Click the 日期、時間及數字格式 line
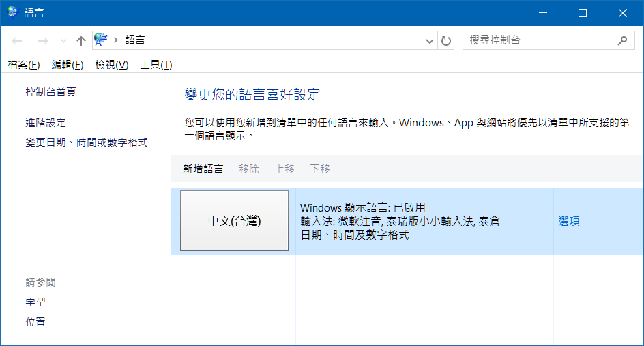644x346 pixels. (x=355, y=235)
